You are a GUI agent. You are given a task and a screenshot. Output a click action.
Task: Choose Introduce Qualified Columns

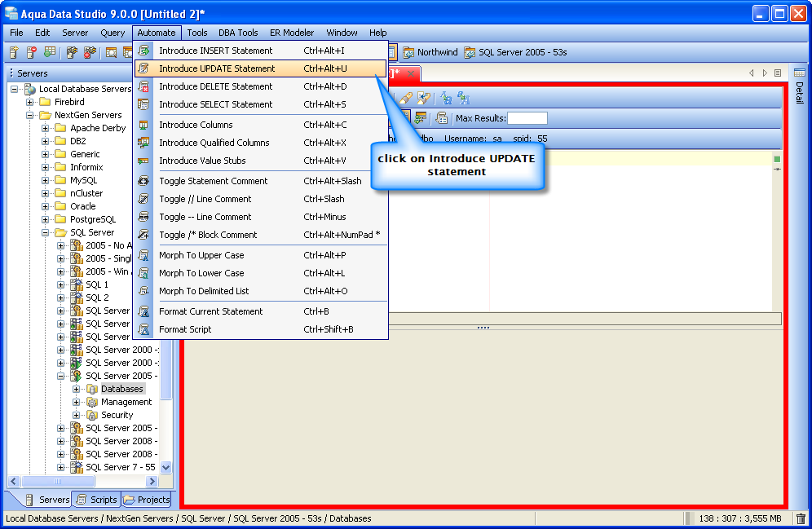click(261, 143)
